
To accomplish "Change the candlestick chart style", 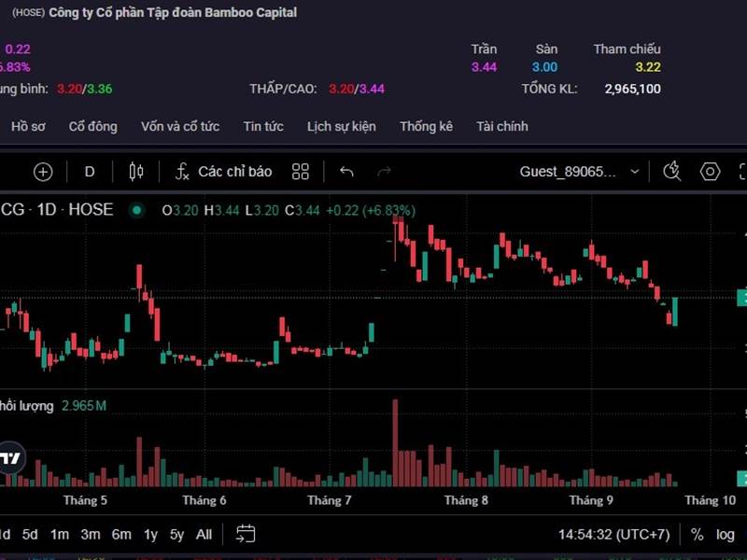I will (x=136, y=172).
